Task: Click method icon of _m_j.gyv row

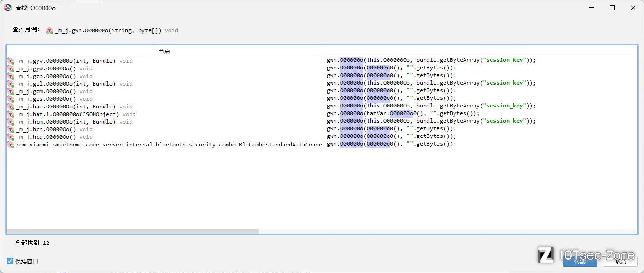Action: click(x=11, y=61)
